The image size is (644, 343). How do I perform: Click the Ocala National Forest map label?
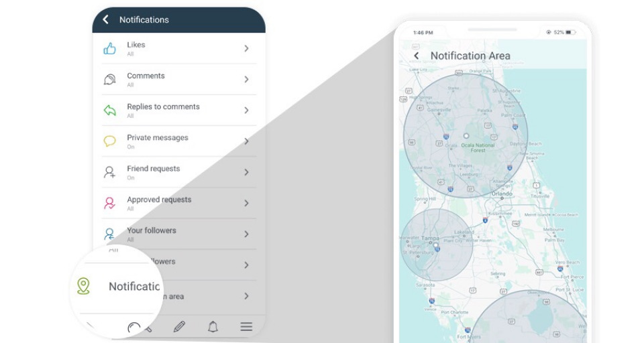pyautogui.click(x=478, y=147)
